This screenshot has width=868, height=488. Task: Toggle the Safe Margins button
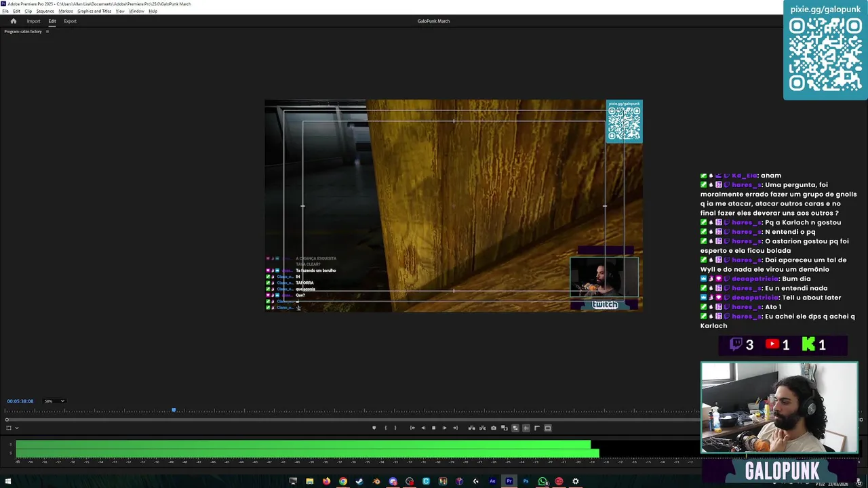[548, 428]
